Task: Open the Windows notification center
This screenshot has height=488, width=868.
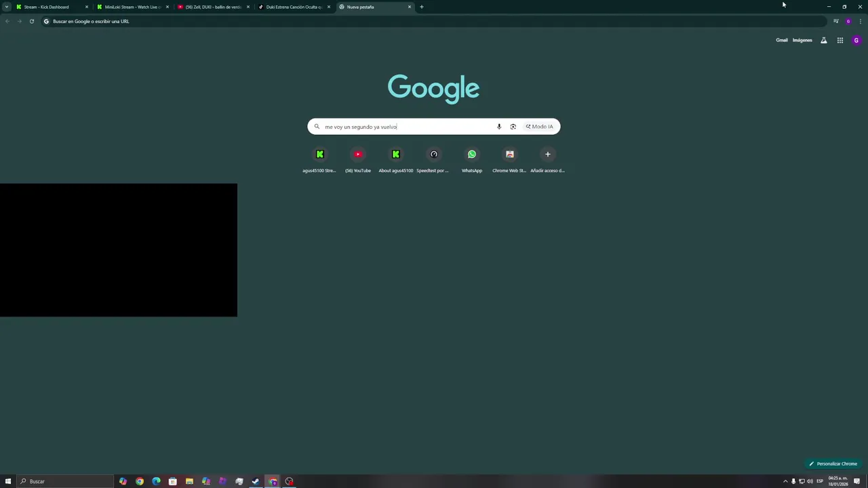Action: pos(857,481)
